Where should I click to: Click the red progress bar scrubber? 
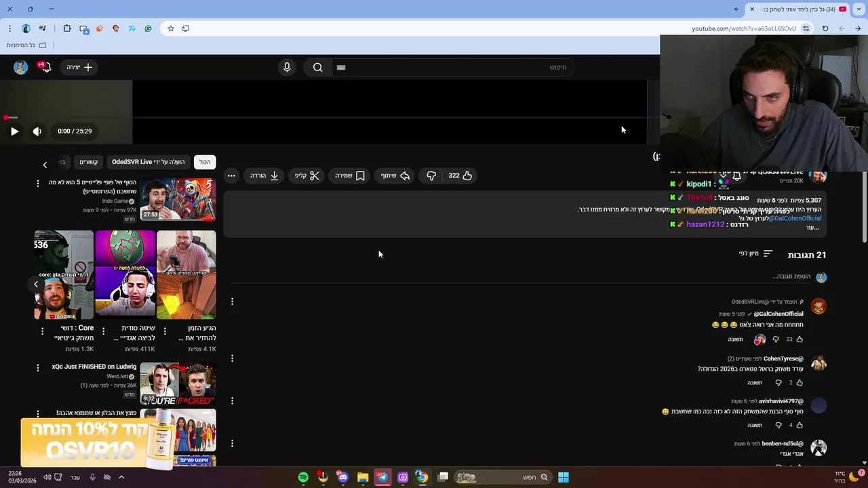(5, 118)
